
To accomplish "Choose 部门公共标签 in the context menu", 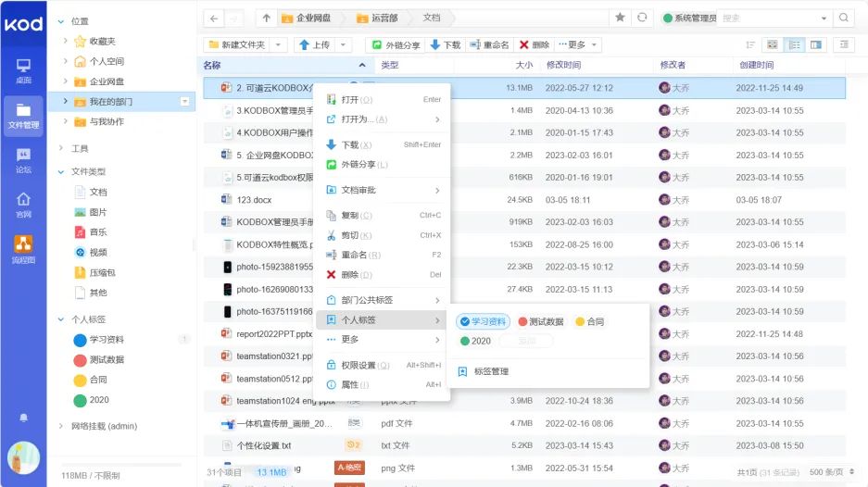I will coord(383,300).
